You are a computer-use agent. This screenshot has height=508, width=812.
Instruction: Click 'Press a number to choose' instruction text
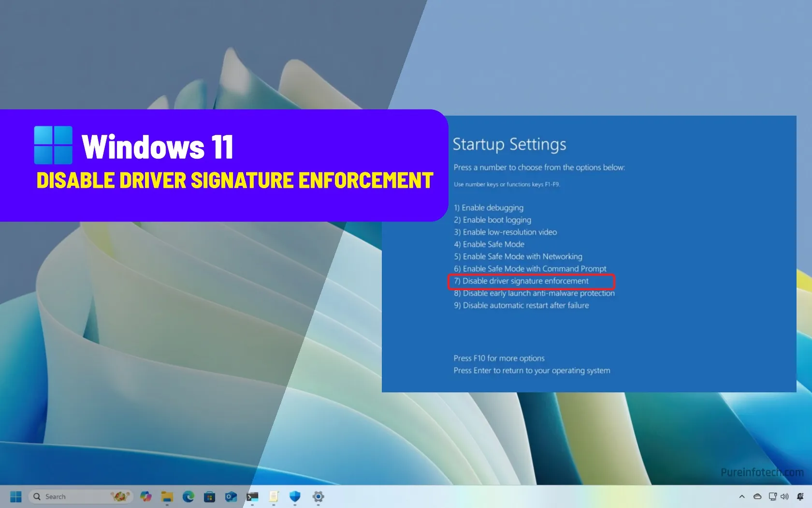point(539,167)
